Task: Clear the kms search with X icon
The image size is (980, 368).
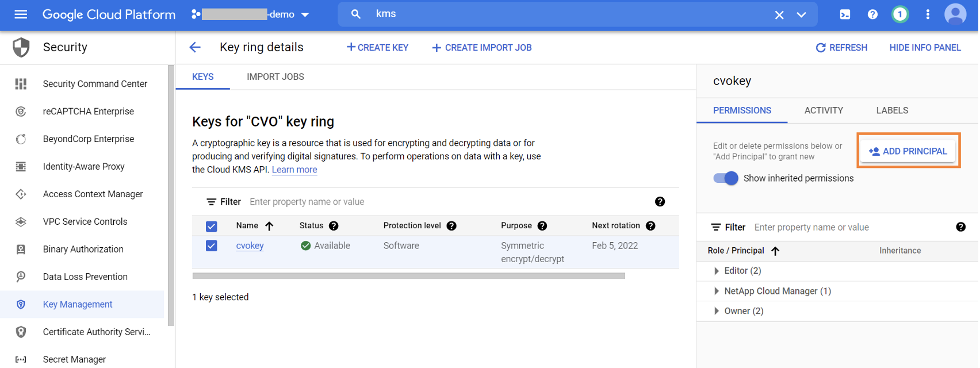Action: tap(779, 15)
